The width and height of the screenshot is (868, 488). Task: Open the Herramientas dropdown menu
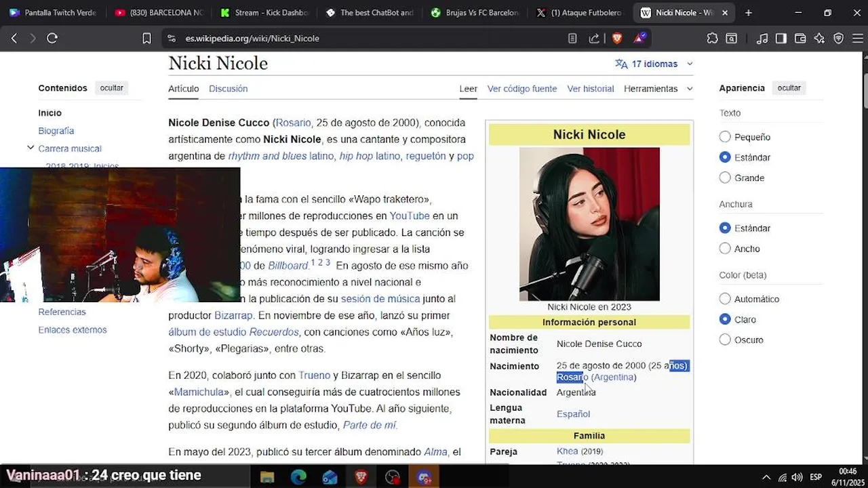point(658,89)
